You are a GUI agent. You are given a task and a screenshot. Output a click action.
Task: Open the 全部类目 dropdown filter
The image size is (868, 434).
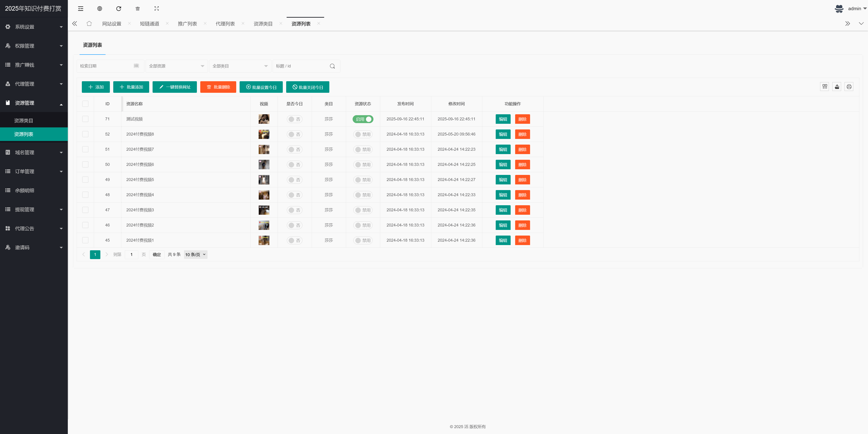(240, 66)
